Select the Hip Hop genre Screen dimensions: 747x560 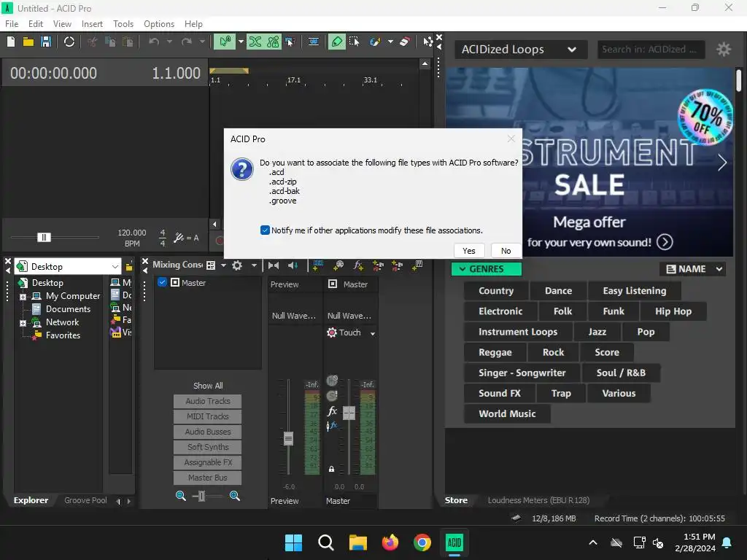673,311
